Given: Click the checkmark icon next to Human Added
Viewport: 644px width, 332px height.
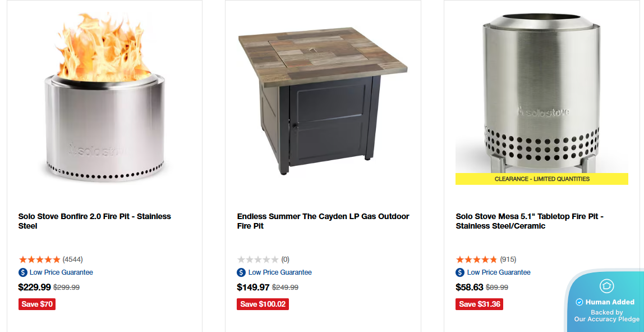Looking at the screenshot, I should 579,302.
